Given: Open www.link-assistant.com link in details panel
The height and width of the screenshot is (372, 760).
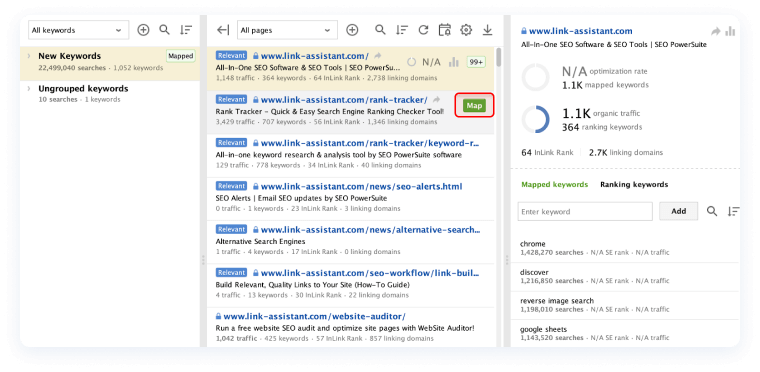Looking at the screenshot, I should pyautogui.click(x=581, y=31).
